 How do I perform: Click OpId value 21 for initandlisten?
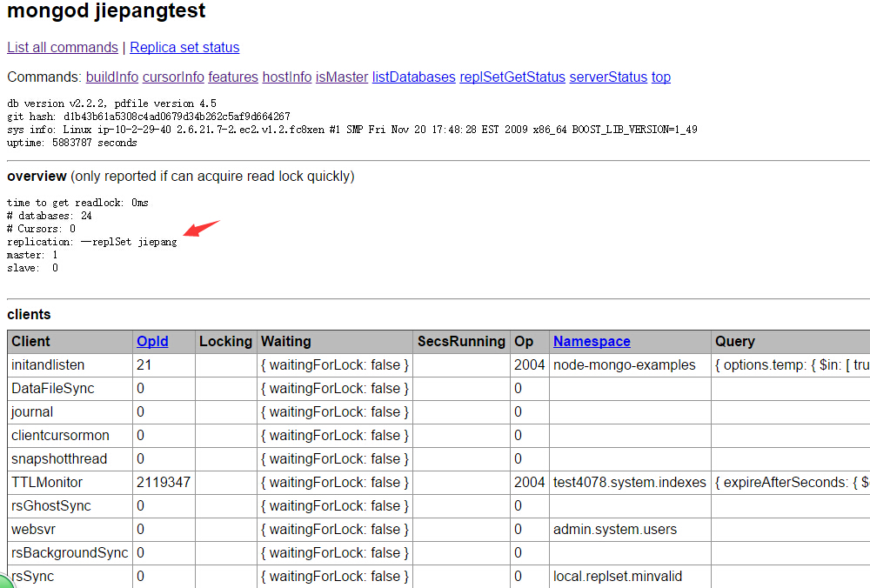164,365
